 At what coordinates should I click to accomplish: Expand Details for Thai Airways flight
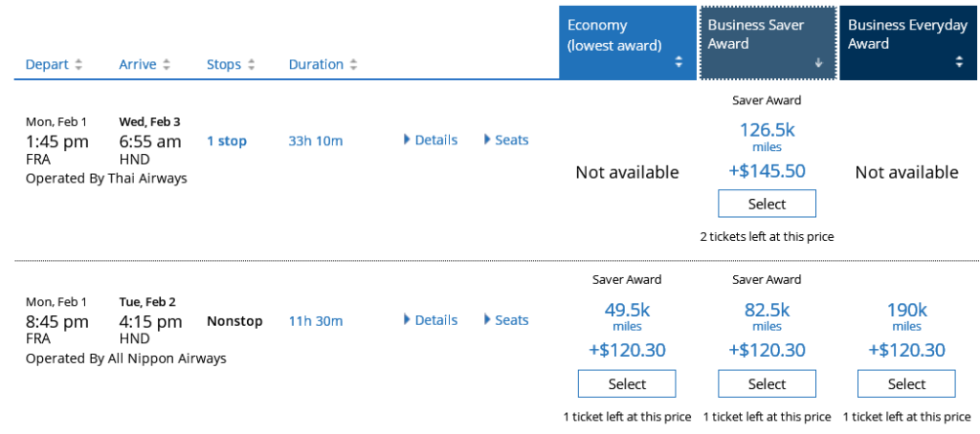(431, 141)
